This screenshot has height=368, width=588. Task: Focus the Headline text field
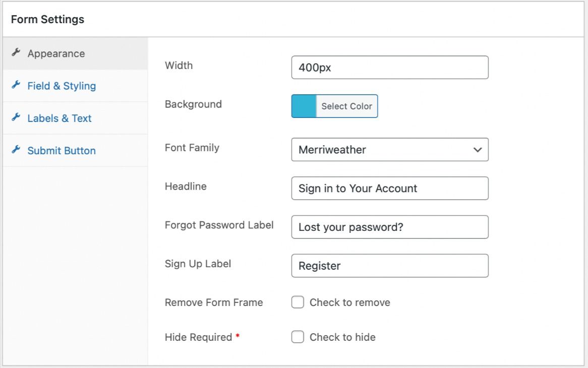coord(389,189)
